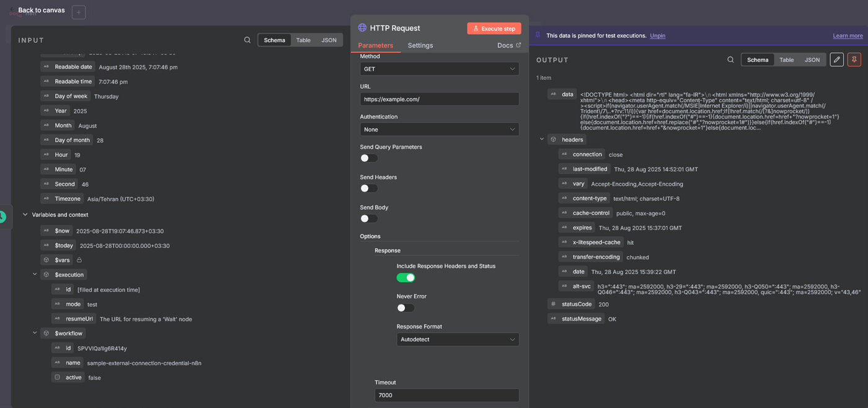The image size is (868, 408).
Task: Disable Include Response Headers and Status
Action: [x=405, y=278]
